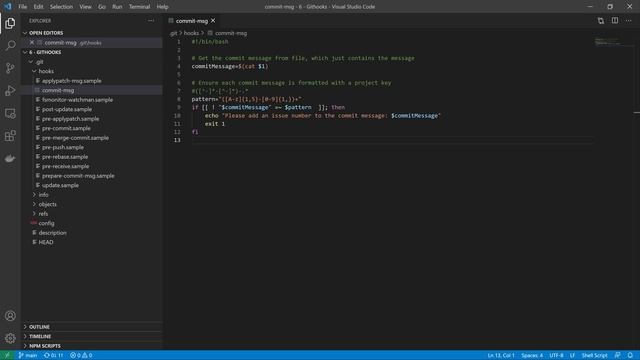This screenshot has width=640, height=360.
Task: Click hooks in the editor breadcrumb
Action: tap(191, 33)
